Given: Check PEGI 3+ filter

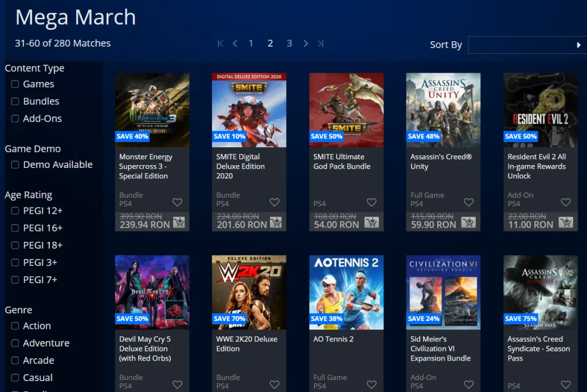Looking at the screenshot, I should click(15, 262).
